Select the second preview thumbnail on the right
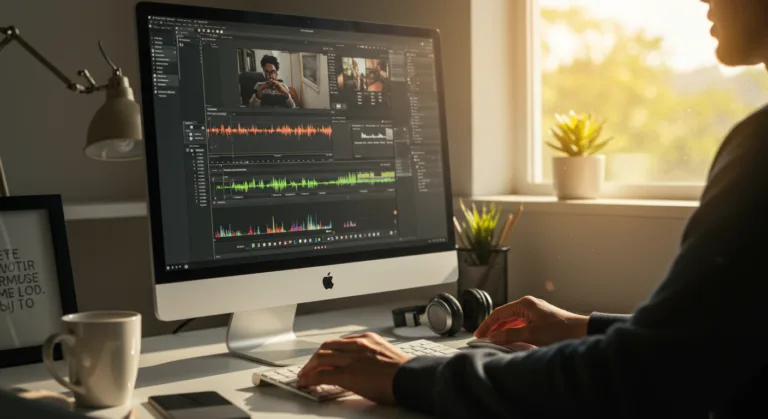The height and width of the screenshot is (419, 768). click(x=363, y=76)
